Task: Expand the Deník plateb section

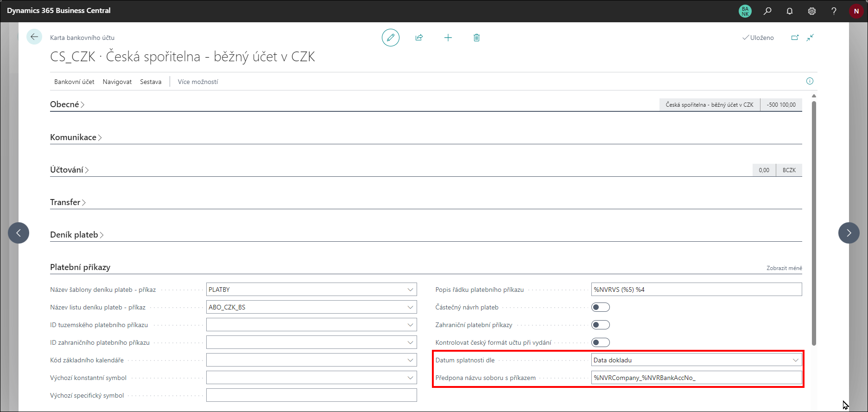Action: click(x=76, y=235)
